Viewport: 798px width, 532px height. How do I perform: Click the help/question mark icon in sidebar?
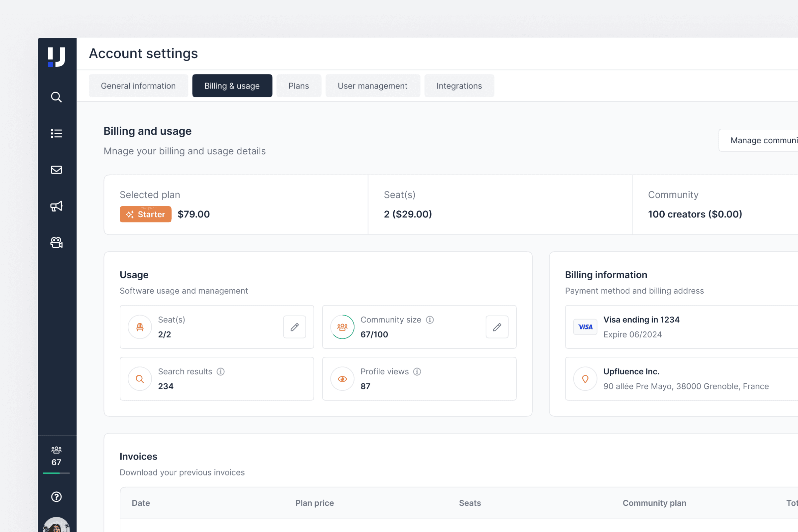pos(57,497)
